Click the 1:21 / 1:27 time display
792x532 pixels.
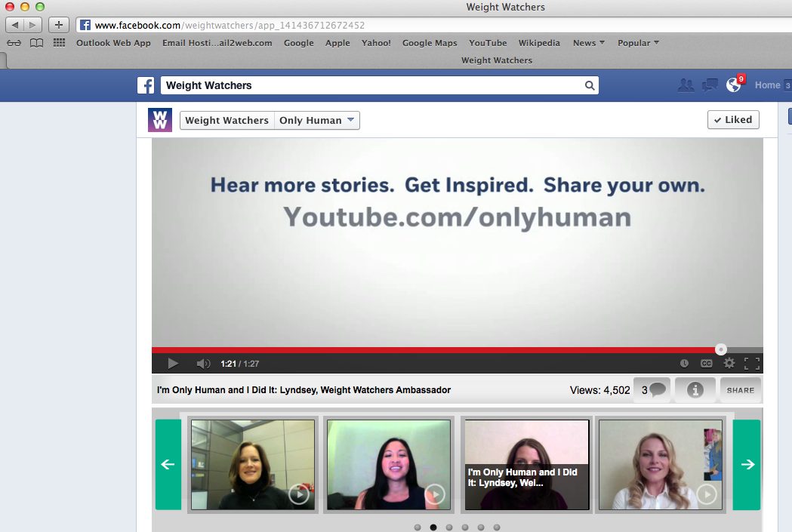click(240, 364)
